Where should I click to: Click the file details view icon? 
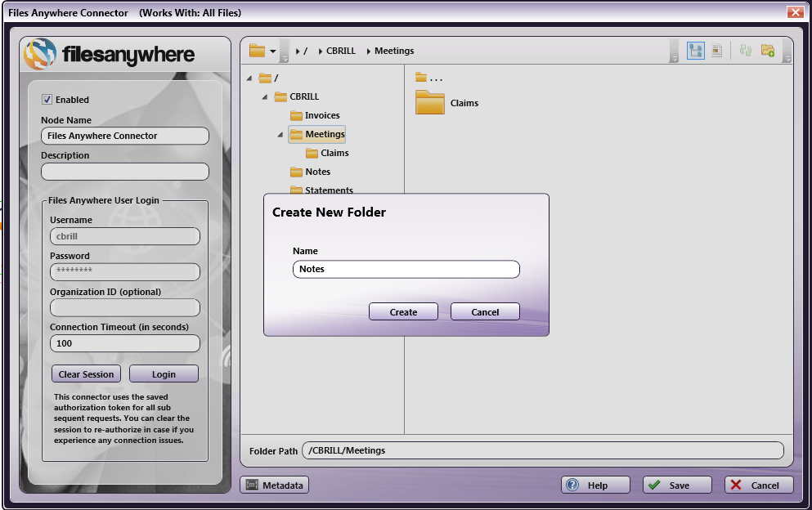(716, 51)
